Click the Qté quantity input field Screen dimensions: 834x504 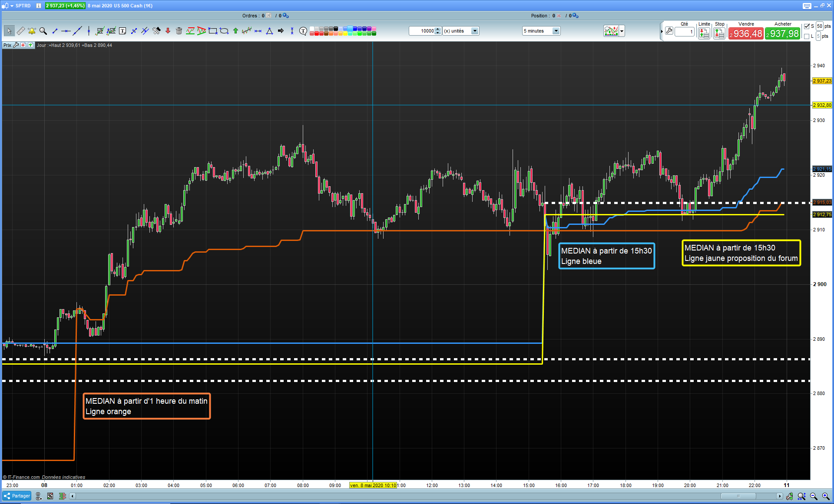point(685,31)
